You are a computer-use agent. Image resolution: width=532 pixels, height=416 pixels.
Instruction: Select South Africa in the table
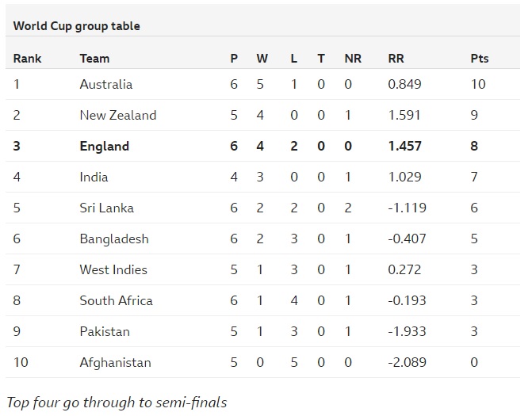(116, 300)
